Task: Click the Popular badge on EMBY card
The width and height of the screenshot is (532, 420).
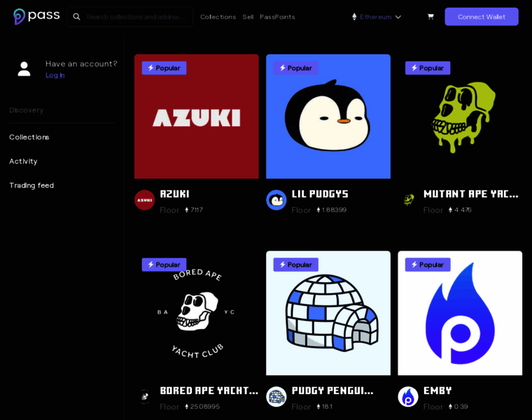Action: pos(428,265)
